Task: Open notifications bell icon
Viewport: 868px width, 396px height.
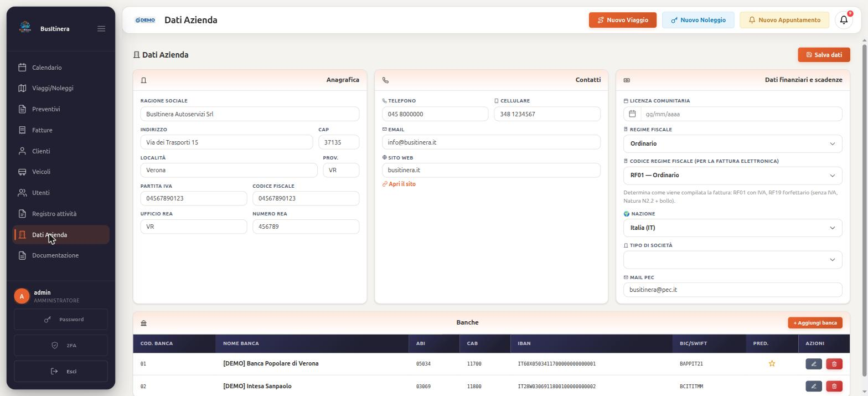Action: click(844, 20)
